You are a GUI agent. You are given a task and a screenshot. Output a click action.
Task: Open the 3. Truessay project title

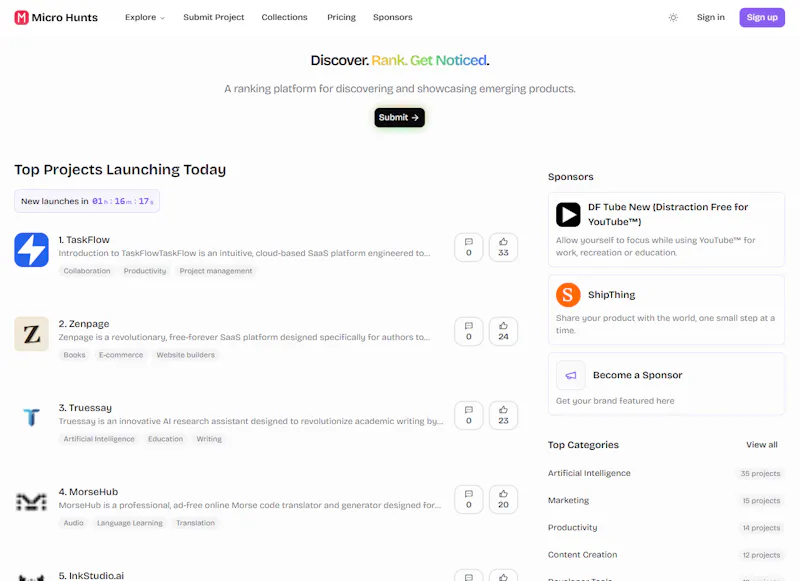pos(85,408)
